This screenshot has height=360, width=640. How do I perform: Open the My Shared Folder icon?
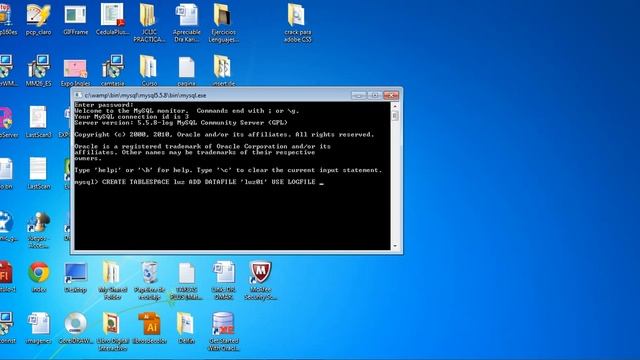[x=112, y=281]
